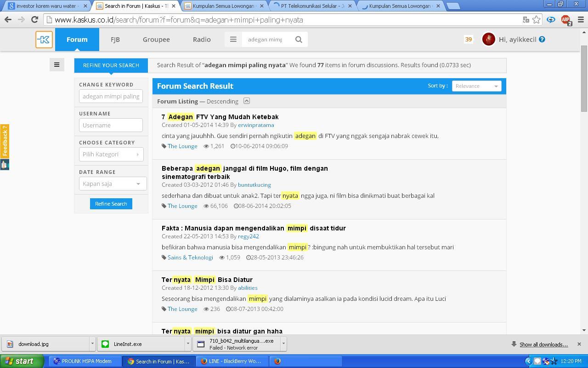This screenshot has width=588, height=368.
Task: Open failed download options arrow
Action: (x=283, y=344)
